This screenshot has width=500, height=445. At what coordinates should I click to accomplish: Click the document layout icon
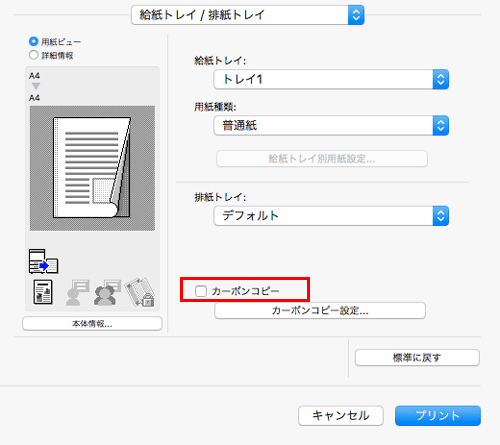point(43,292)
